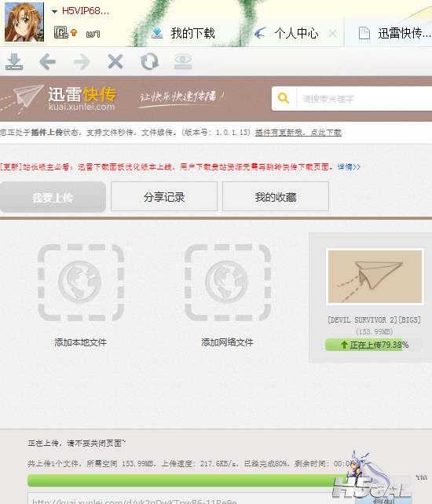Open the 详情>> link
The height and width of the screenshot is (504, 432).
tap(349, 166)
